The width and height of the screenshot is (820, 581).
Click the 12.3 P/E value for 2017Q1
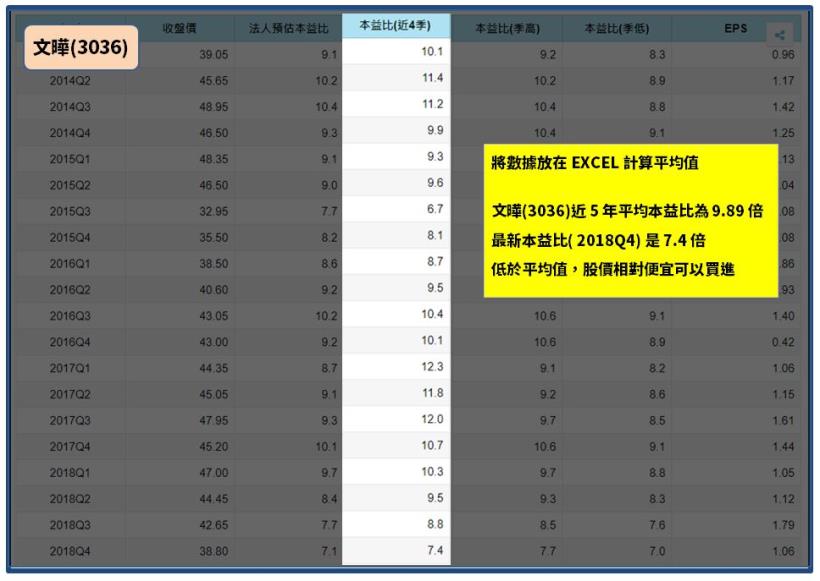click(432, 367)
